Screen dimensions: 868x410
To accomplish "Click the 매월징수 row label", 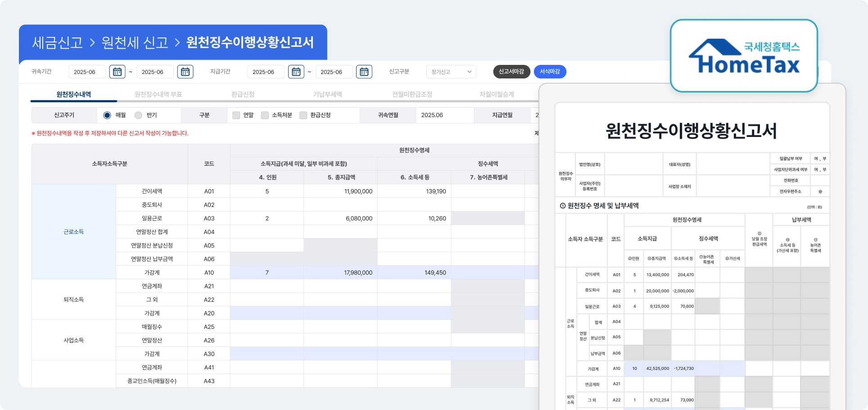I will 152,327.
